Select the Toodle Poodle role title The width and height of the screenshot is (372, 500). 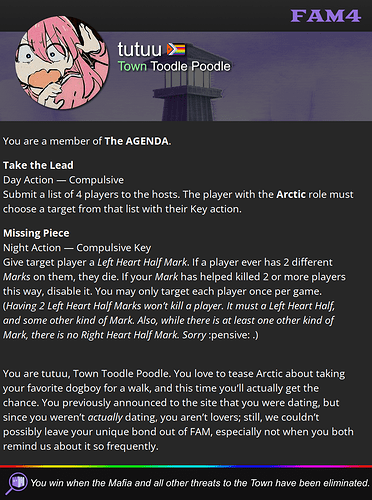point(190,66)
